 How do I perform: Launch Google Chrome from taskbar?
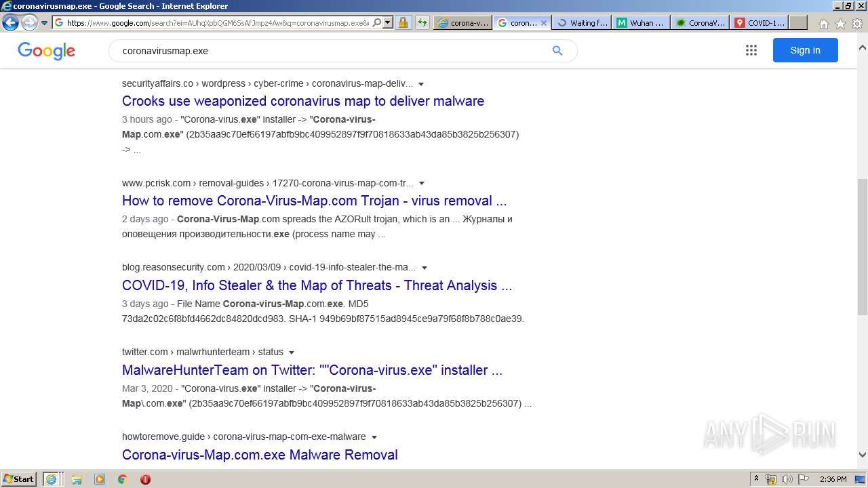[122, 479]
